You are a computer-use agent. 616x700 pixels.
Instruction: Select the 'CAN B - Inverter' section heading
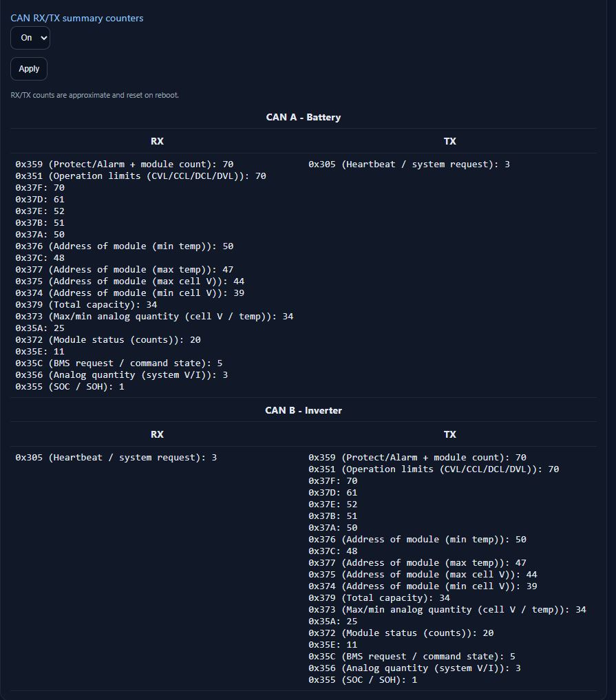point(303,410)
